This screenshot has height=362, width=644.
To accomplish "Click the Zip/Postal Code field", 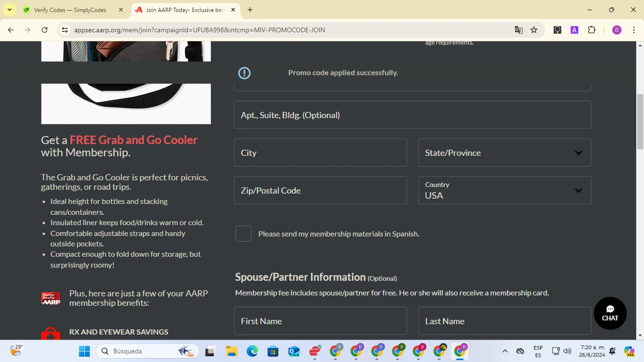I will point(320,190).
